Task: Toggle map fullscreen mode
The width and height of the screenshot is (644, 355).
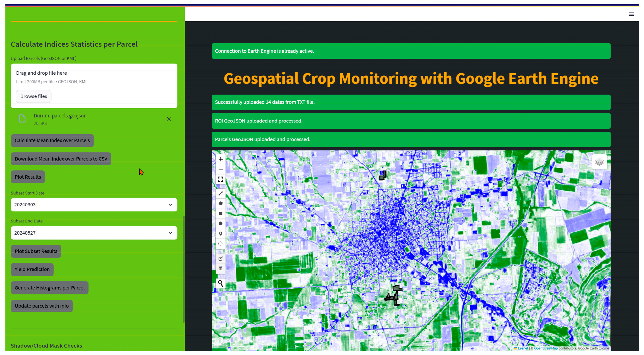Action: [x=221, y=179]
